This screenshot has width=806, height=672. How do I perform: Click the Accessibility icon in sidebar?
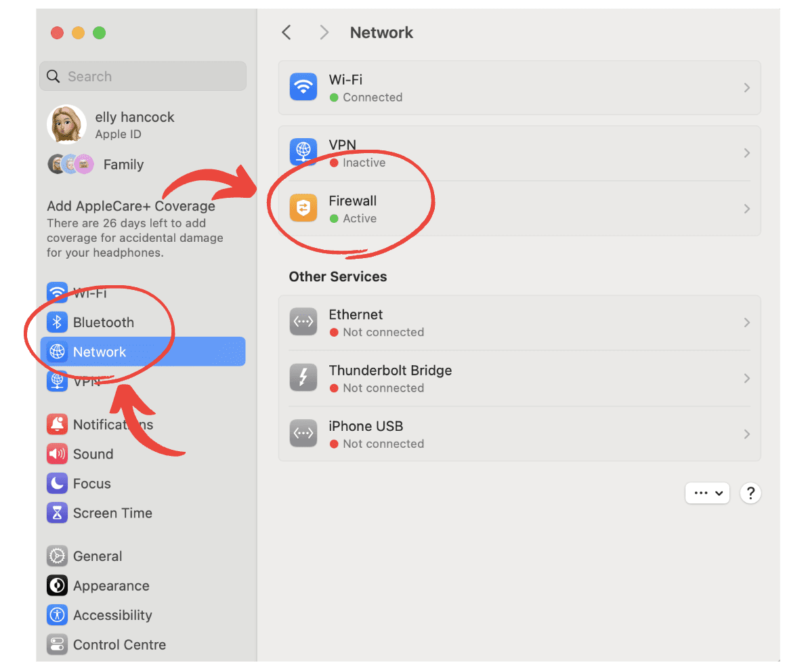tap(57, 615)
